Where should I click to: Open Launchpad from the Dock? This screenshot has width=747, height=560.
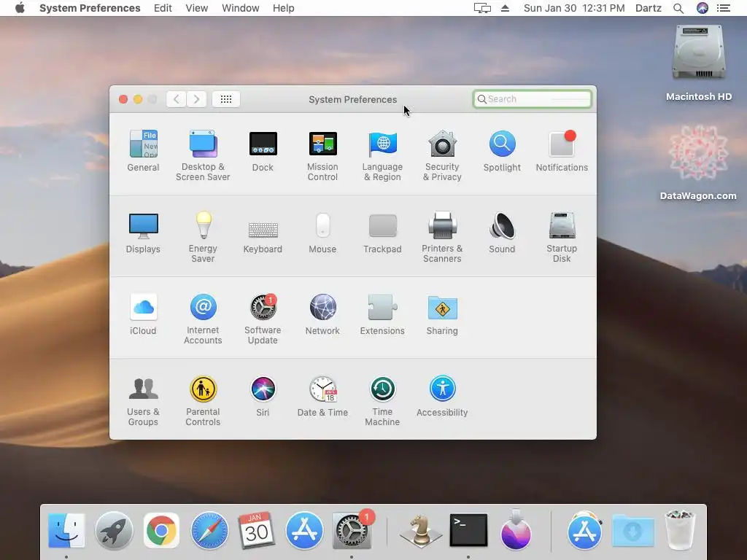coord(114,530)
